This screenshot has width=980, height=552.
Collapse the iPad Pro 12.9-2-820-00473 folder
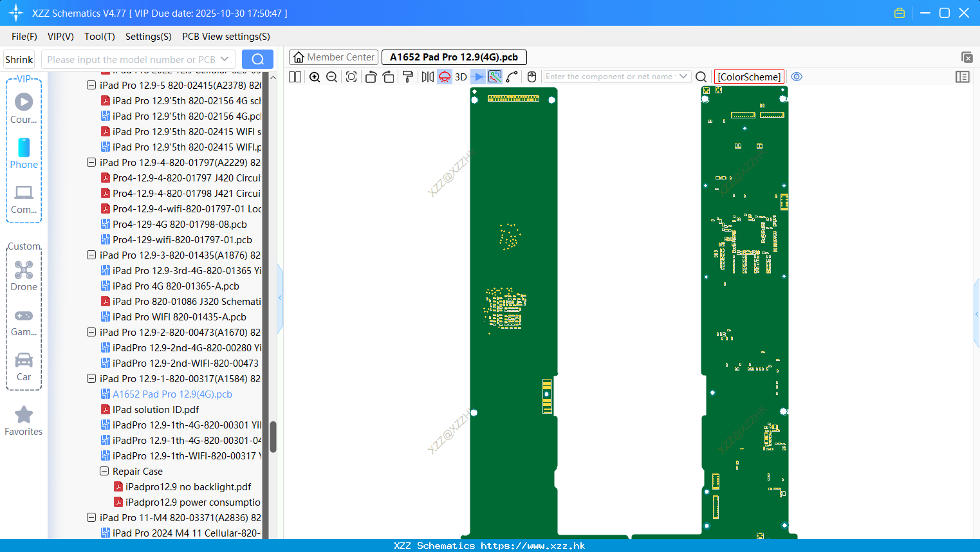click(91, 332)
